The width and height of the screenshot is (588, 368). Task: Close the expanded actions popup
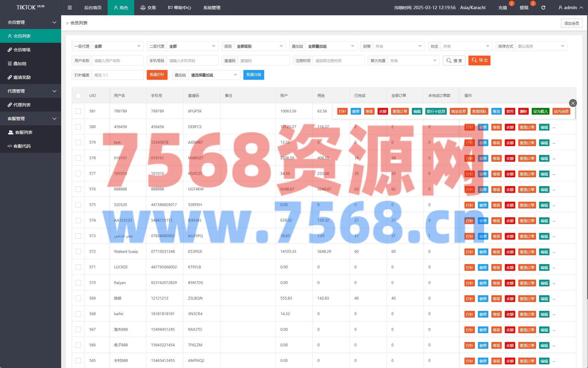point(573,103)
